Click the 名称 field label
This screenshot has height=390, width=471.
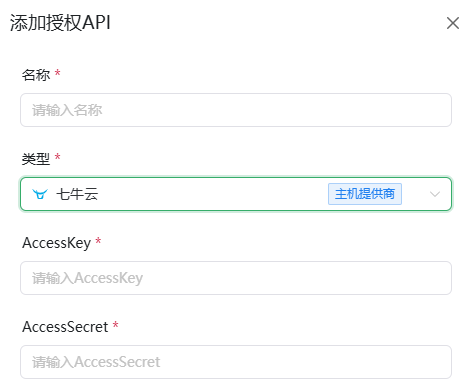36,75
